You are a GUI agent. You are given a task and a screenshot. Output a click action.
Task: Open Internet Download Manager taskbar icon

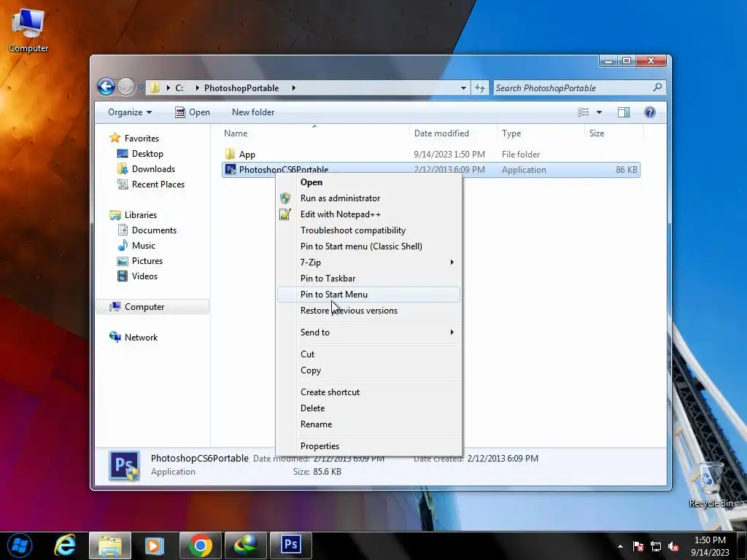pos(245,545)
